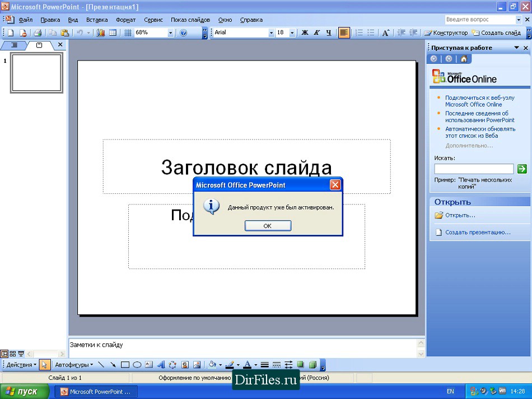Open the font size 18 dropdown

292,33
